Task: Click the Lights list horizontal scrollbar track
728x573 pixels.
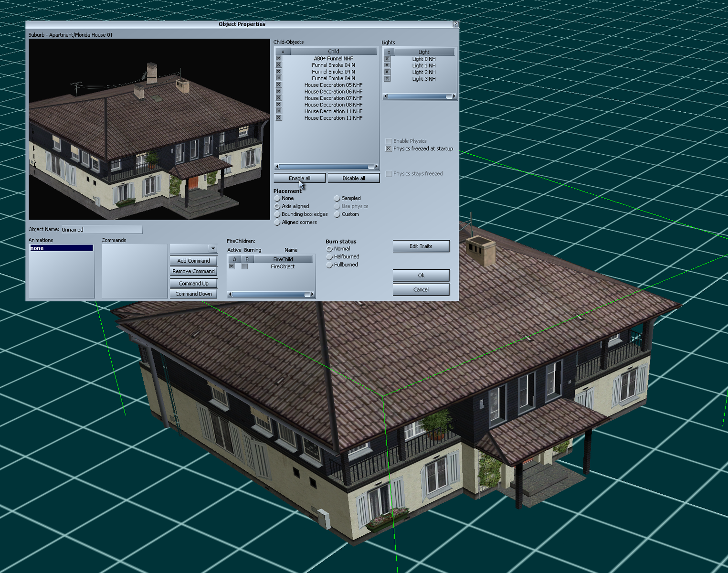Action: pos(419,96)
